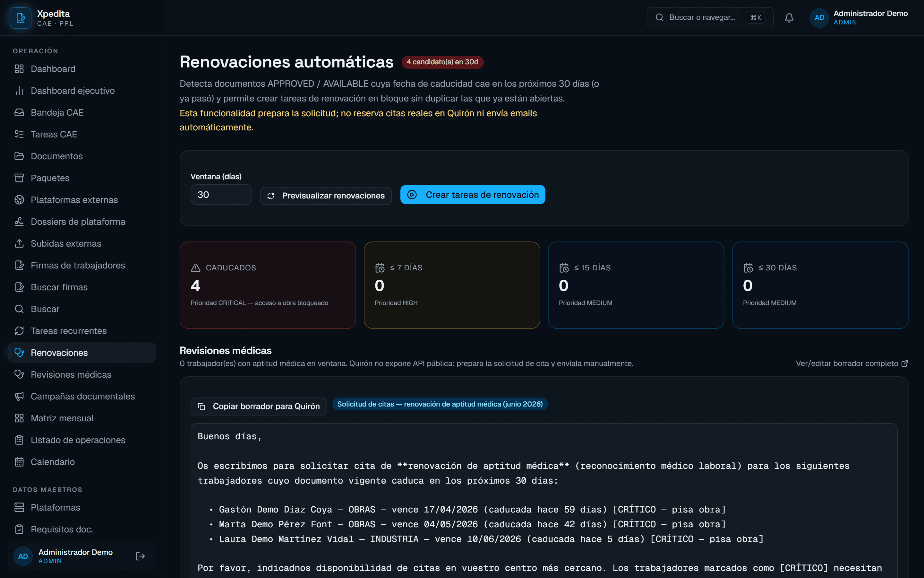
Task: Click Copiar borrador para Quirón
Action: [259, 406]
